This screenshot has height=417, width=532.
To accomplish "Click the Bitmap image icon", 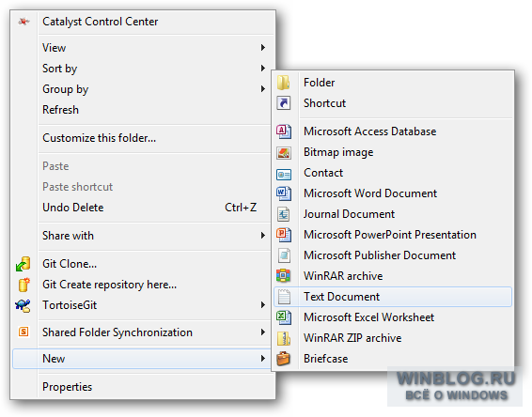I will 284,152.
